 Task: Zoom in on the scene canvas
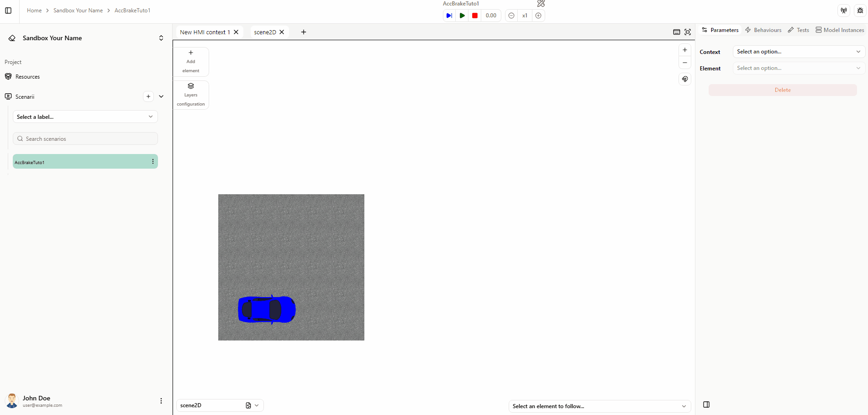point(685,50)
